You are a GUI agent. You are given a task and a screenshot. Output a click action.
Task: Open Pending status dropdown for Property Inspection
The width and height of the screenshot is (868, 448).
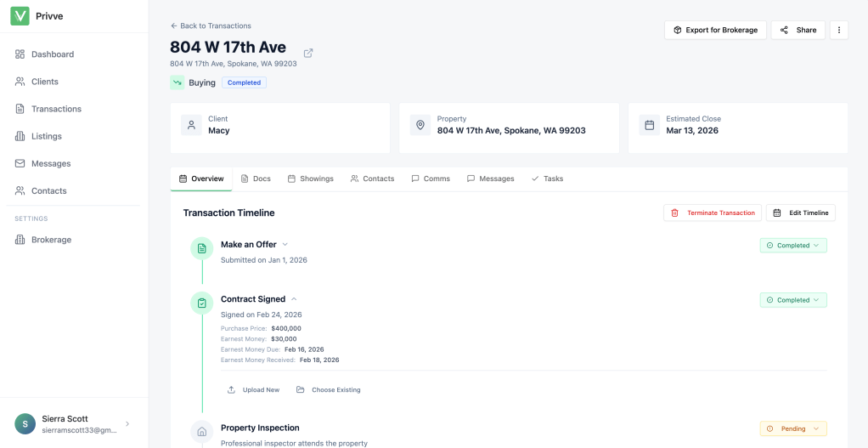click(x=792, y=428)
